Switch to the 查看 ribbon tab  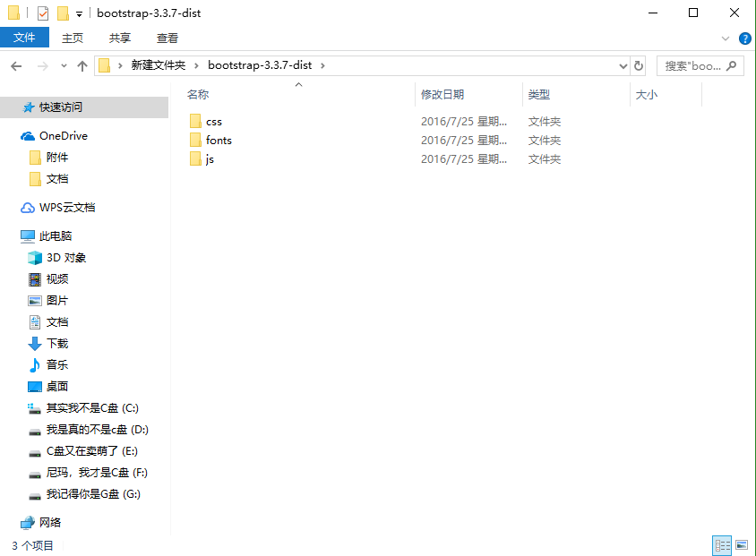tap(168, 38)
